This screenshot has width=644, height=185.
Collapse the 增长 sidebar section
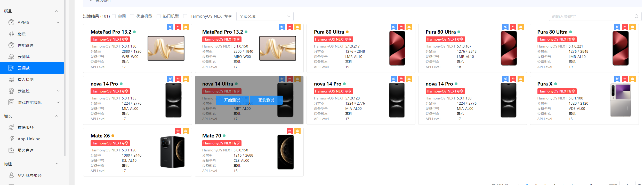(x=57, y=116)
